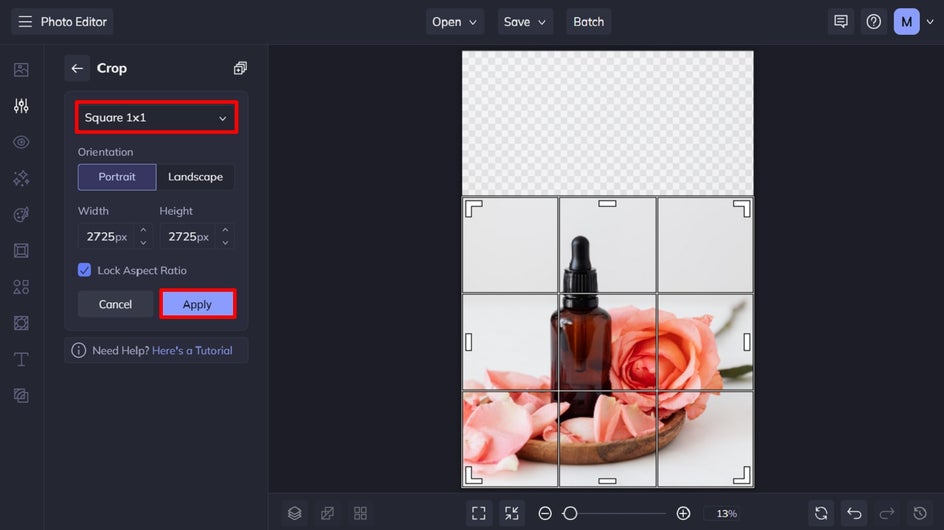This screenshot has width=944, height=530.
Task: Click the fit to screen icon
Action: 479,513
